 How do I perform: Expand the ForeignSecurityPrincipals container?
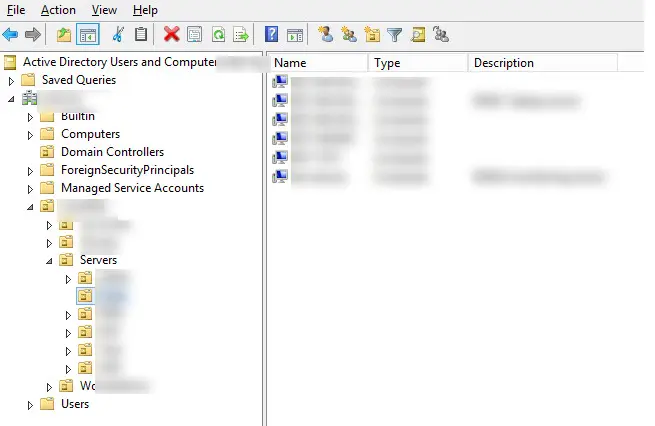tap(30, 171)
